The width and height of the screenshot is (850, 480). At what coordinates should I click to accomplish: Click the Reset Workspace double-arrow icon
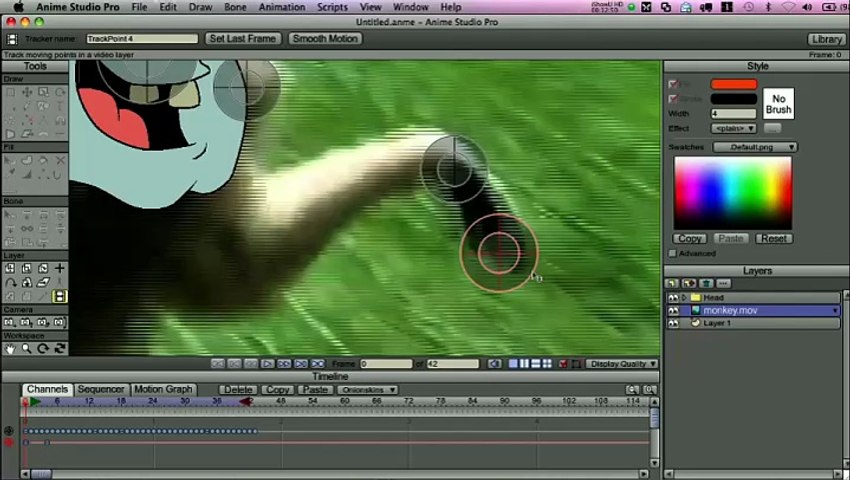tap(59, 348)
